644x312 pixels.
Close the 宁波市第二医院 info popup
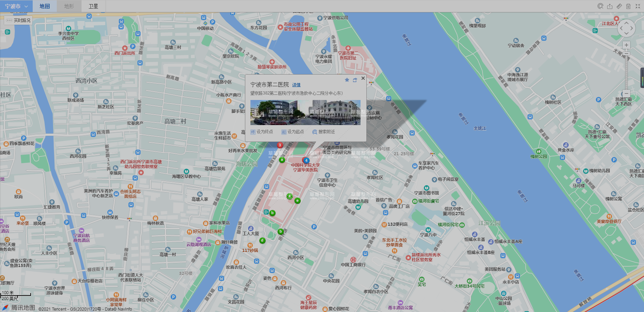(x=363, y=78)
